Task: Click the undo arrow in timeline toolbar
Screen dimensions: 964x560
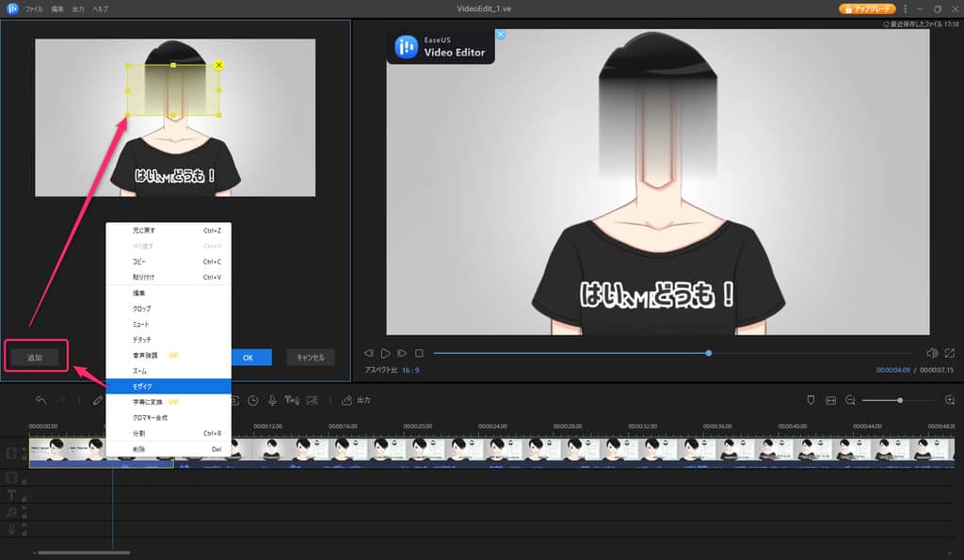Action: click(x=40, y=400)
